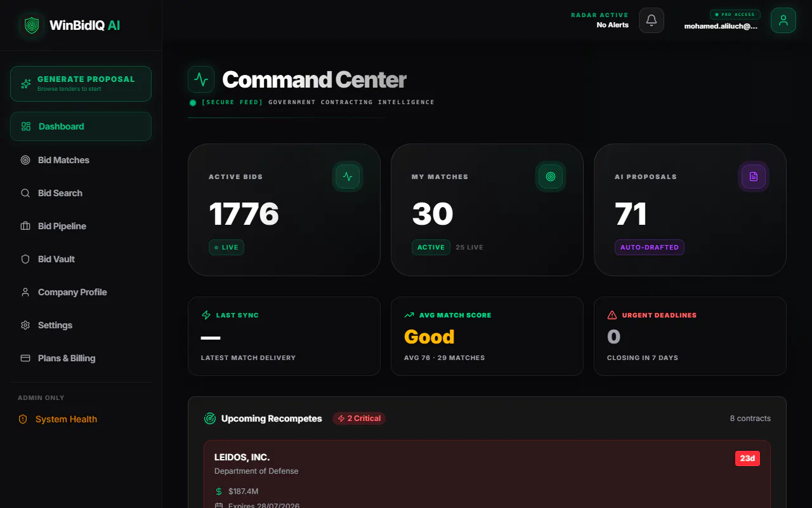The image size is (812, 508).
Task: Click the Dashboard grid icon
Action: (x=26, y=126)
